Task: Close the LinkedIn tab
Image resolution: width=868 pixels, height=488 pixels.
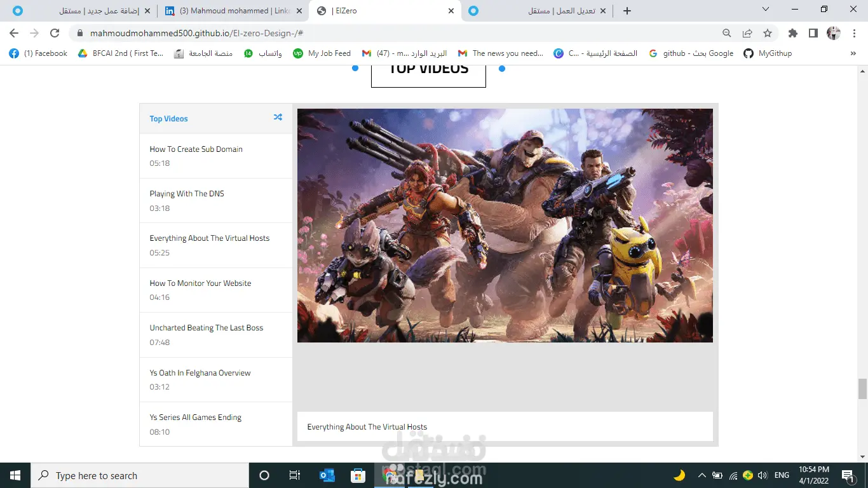Action: pos(299,11)
